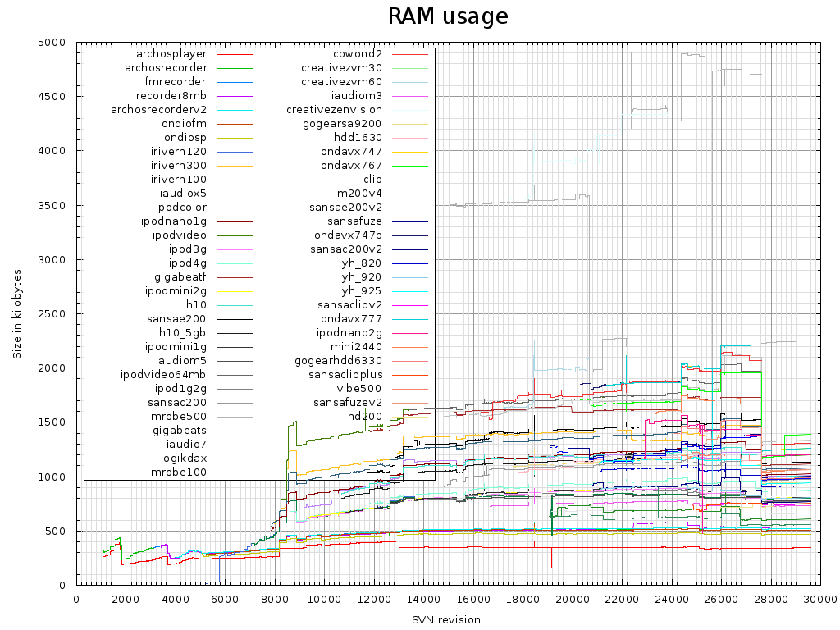This screenshot has width=840, height=630.
Task: Select the ipodvideo legend label
Action: tap(180, 235)
